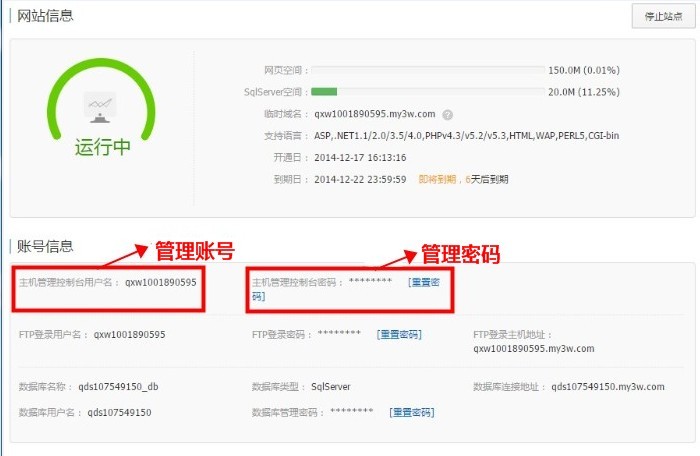Click the FTP登录主机地址 value

533,349
